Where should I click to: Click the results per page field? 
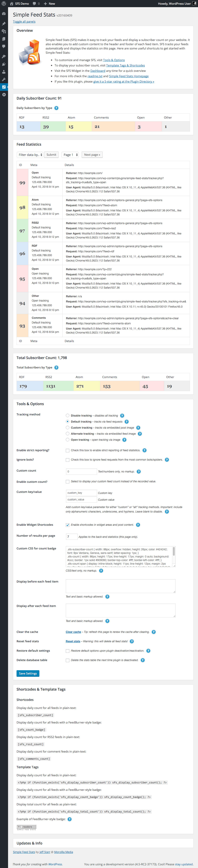(71, 537)
